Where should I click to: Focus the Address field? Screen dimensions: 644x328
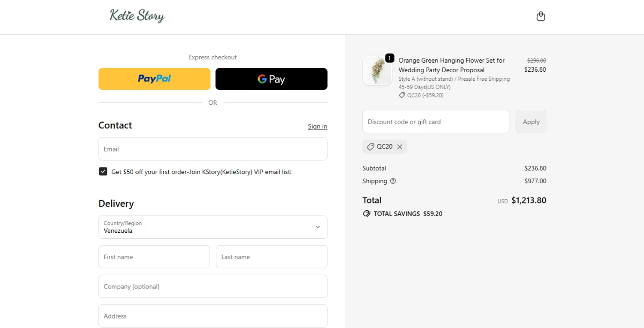coord(213,316)
